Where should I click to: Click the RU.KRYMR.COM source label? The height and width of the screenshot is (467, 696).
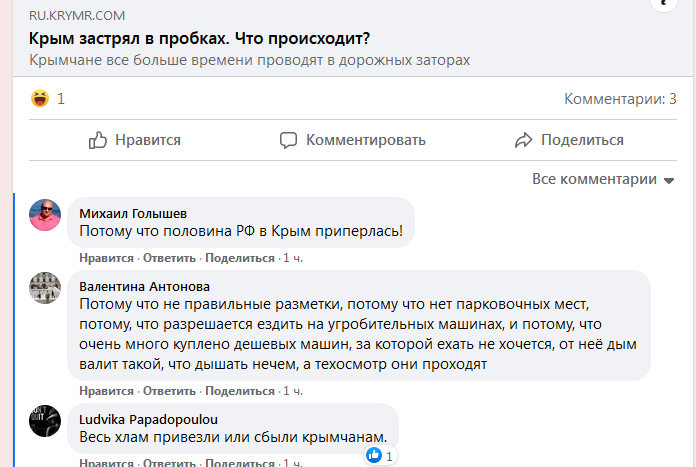[x=77, y=16]
